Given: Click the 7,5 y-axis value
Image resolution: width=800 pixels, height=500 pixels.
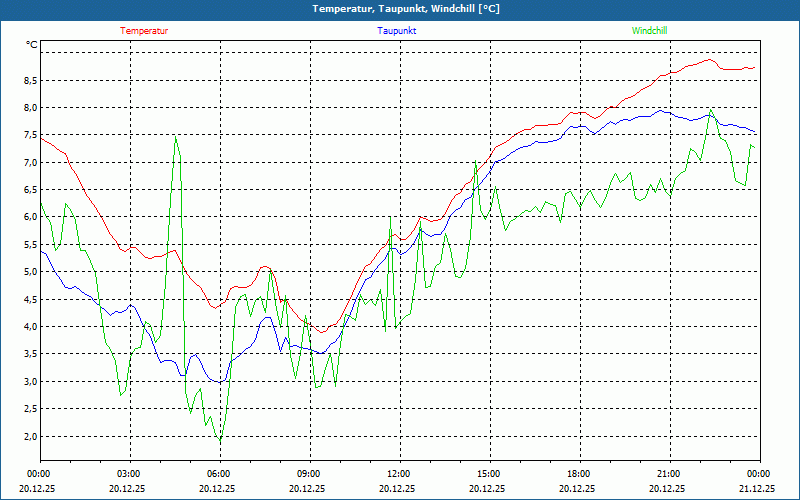Looking at the screenshot, I should tap(30, 135).
